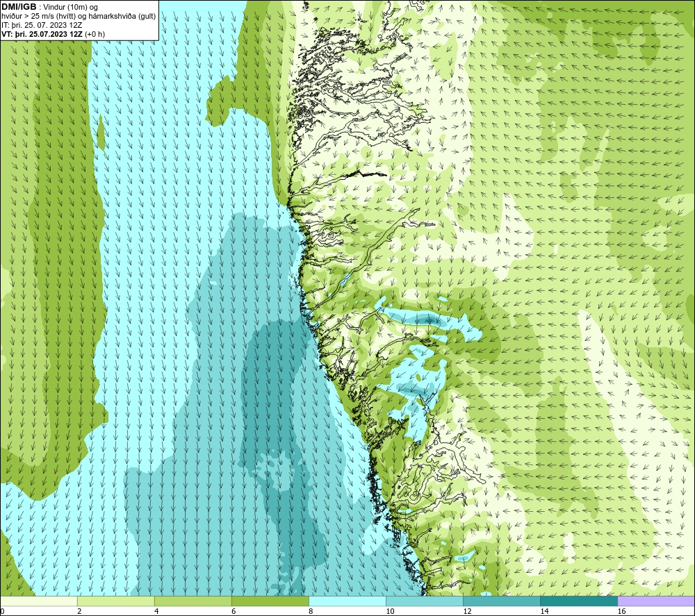Click the legend scale label '8'
The width and height of the screenshot is (695, 616).
point(311,611)
